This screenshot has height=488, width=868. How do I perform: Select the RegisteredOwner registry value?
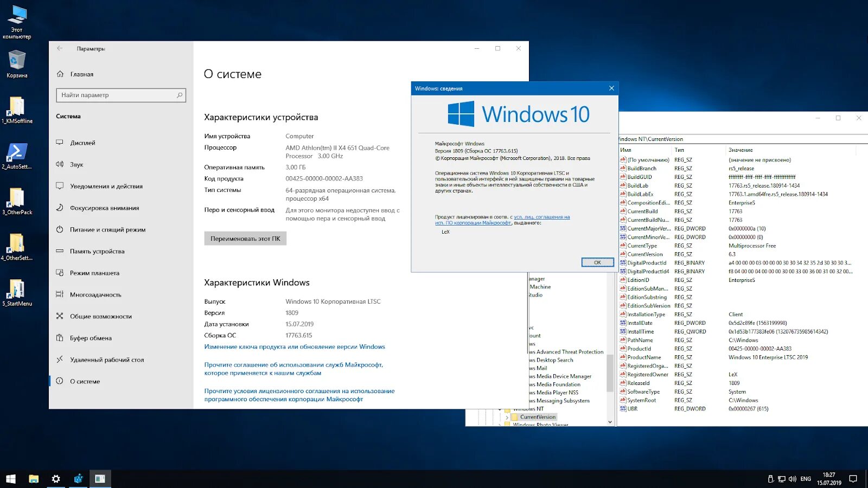click(648, 375)
